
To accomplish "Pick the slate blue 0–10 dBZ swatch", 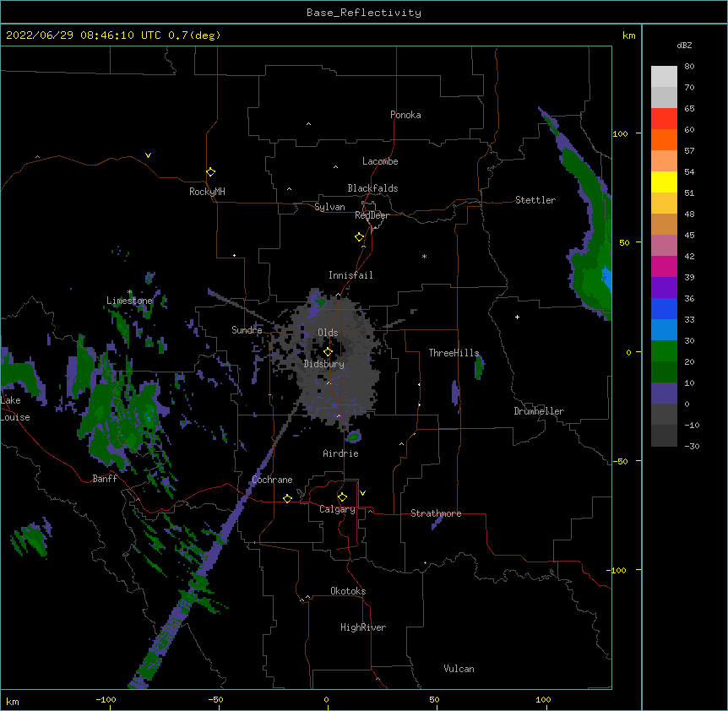I will (x=664, y=393).
